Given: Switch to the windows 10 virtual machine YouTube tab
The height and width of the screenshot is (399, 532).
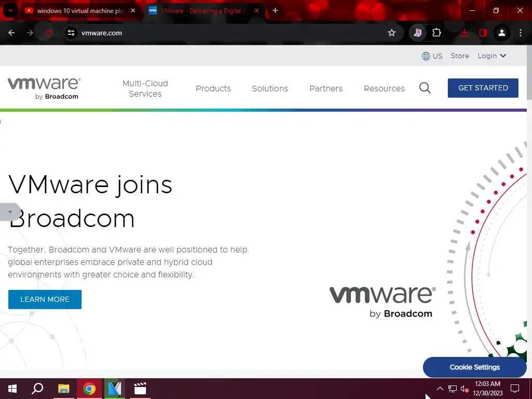Looking at the screenshot, I should (80, 11).
